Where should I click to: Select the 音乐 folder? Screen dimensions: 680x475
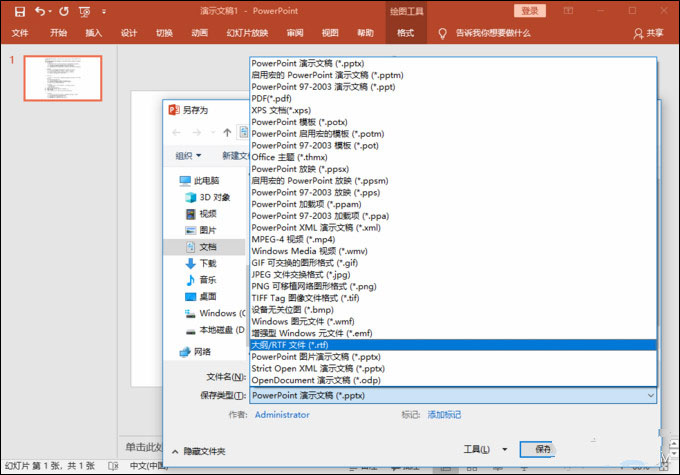pos(201,280)
